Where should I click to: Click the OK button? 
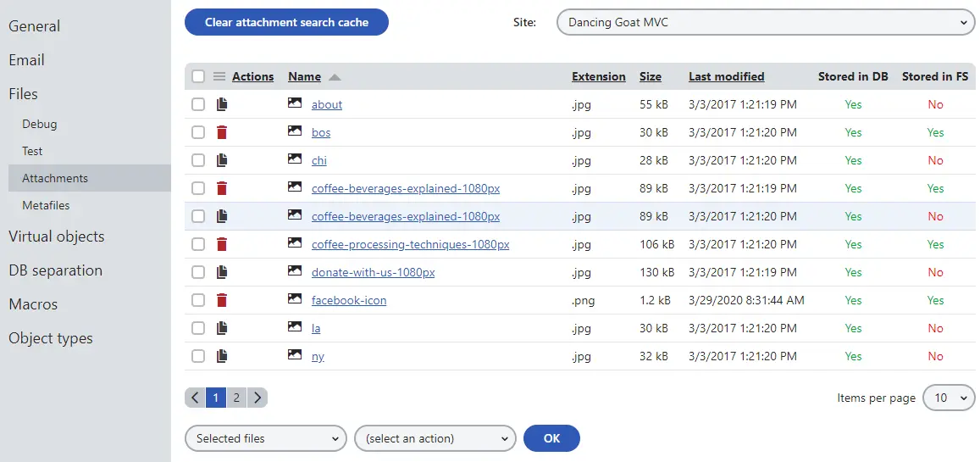[x=552, y=438]
